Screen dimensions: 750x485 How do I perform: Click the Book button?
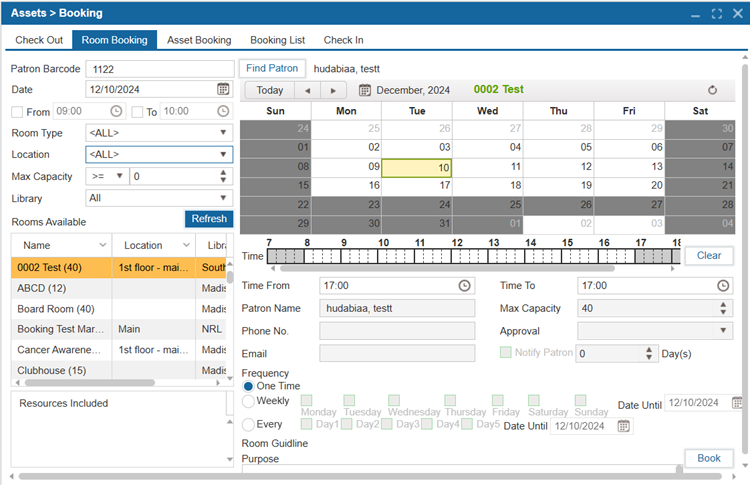pyautogui.click(x=708, y=458)
